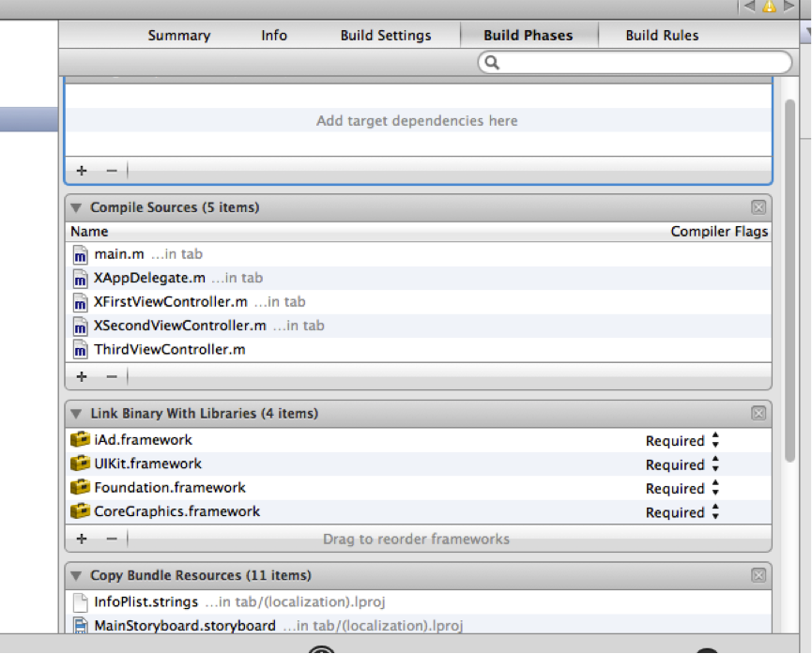Click the InfoPlist.strings file icon
This screenshot has height=654, width=812.
pos(81,602)
